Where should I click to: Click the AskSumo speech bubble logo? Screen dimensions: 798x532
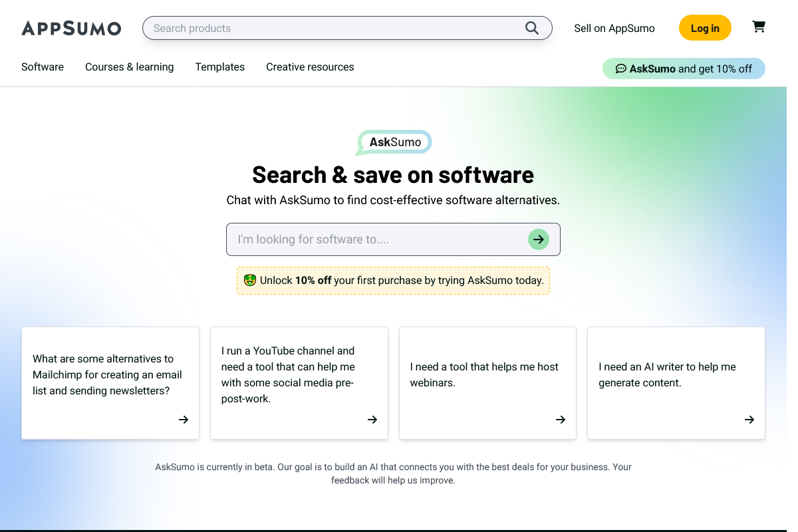pos(392,142)
